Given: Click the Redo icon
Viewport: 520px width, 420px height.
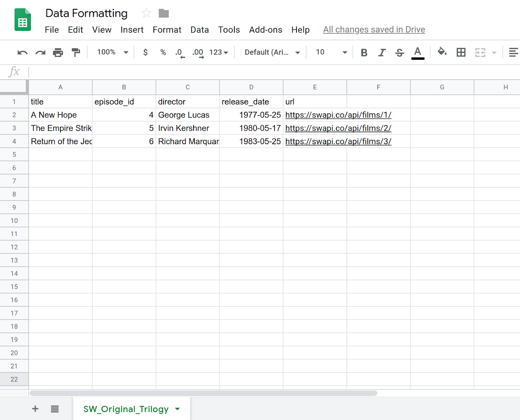Looking at the screenshot, I should [40, 52].
